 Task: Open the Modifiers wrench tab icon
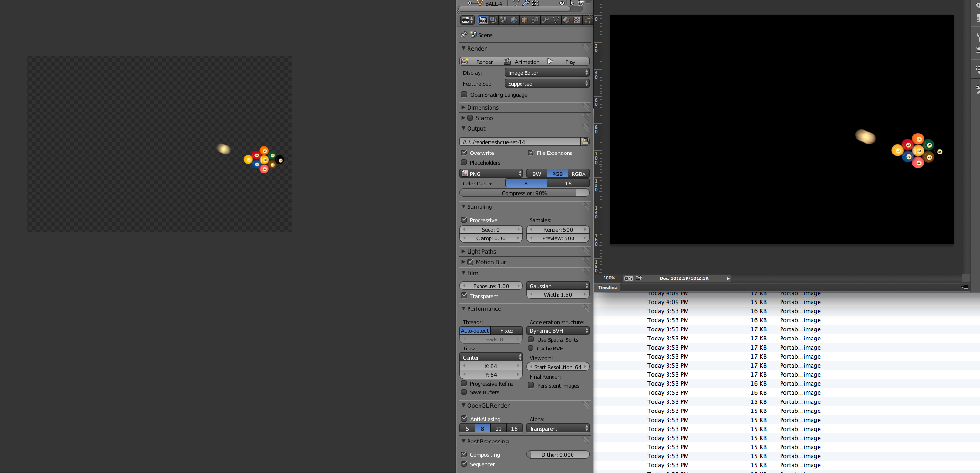tap(545, 20)
